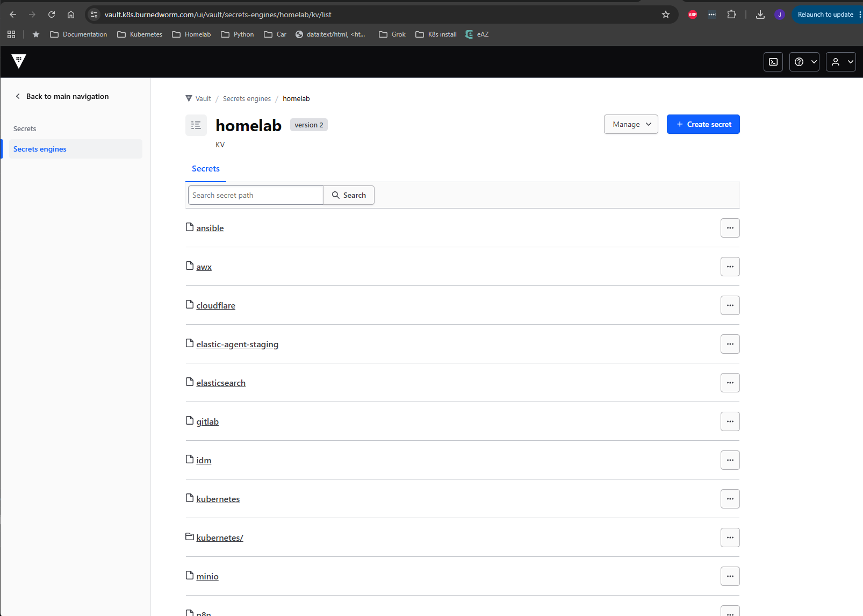863x616 pixels.
Task: Switch to the Secrets tab
Action: tap(206, 169)
